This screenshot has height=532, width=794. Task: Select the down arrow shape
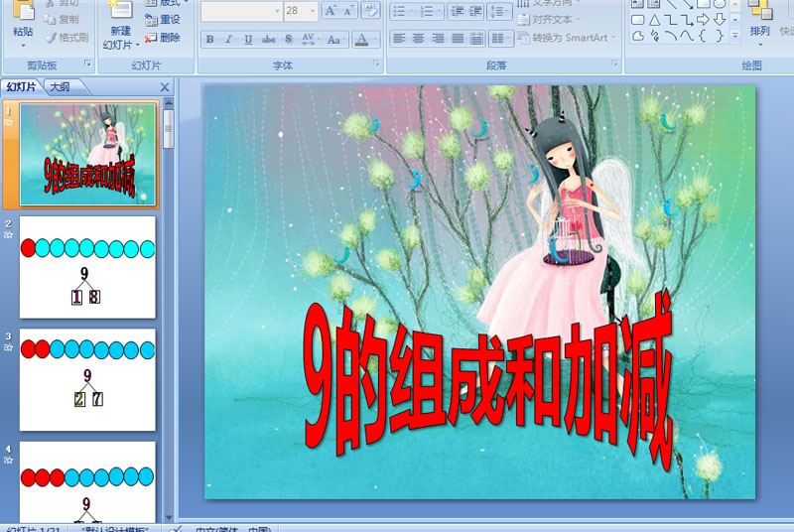[720, 20]
